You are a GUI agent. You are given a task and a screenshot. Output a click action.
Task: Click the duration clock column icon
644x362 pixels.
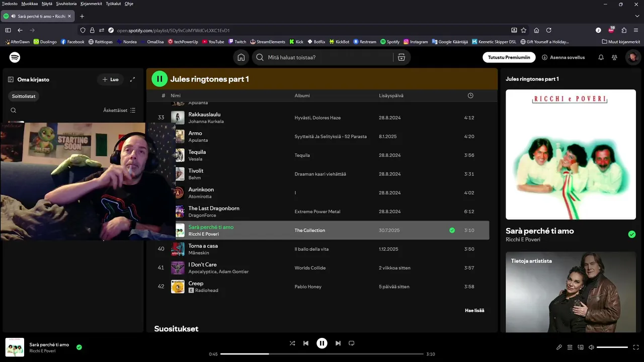[x=470, y=96]
